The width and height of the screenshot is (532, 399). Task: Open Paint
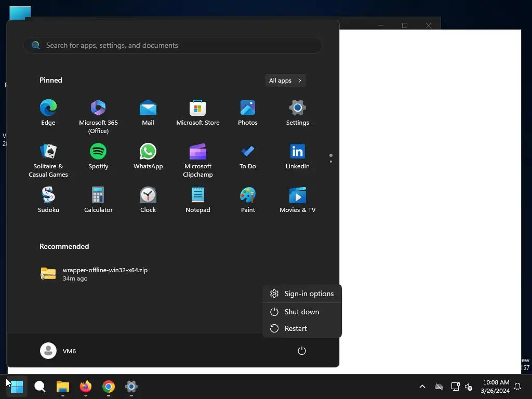tap(248, 200)
